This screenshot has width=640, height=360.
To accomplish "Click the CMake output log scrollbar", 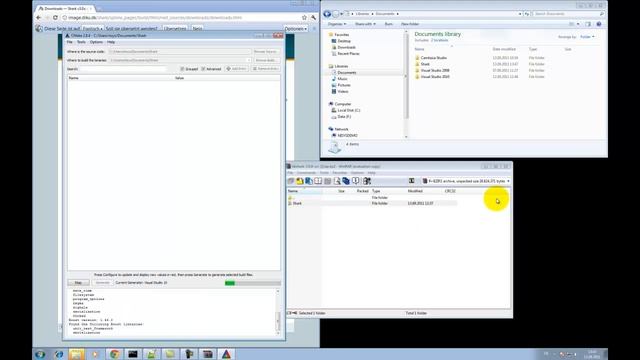I will point(278,312).
